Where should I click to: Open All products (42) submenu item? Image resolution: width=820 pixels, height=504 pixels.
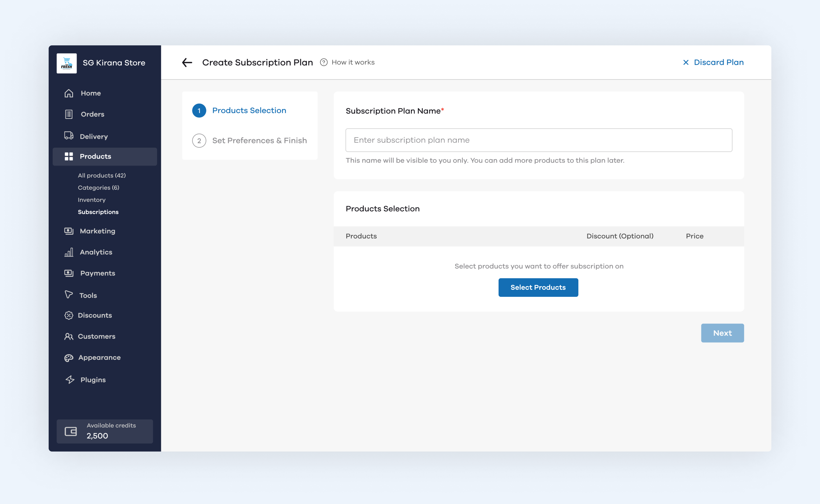pyautogui.click(x=102, y=175)
